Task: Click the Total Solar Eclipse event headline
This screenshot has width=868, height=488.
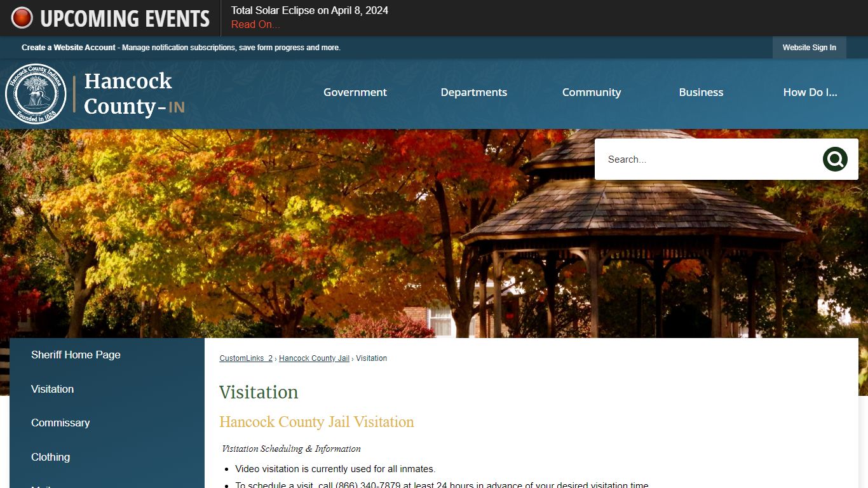Action: coord(309,11)
